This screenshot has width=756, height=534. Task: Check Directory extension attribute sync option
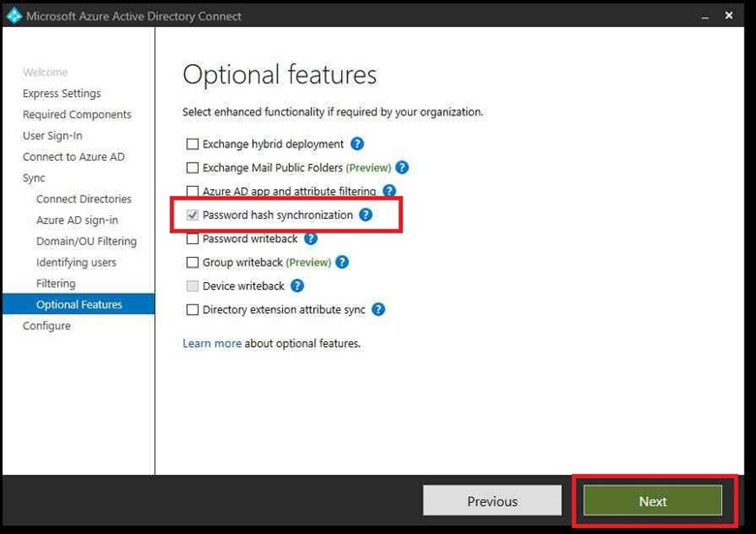tap(192, 310)
